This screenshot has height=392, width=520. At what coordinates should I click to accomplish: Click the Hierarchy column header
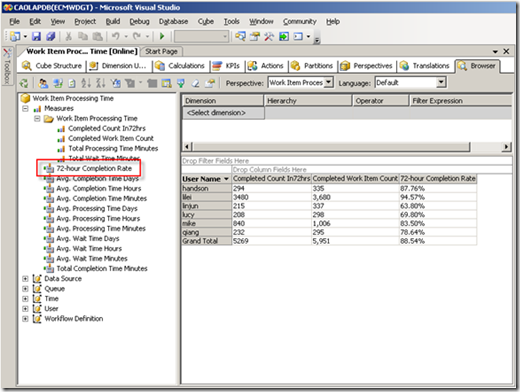pos(308,101)
